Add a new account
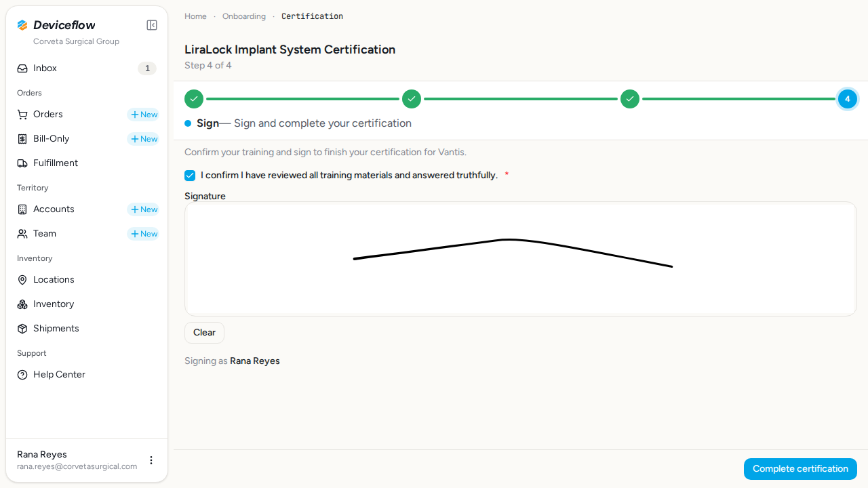868x488 pixels. 144,209
